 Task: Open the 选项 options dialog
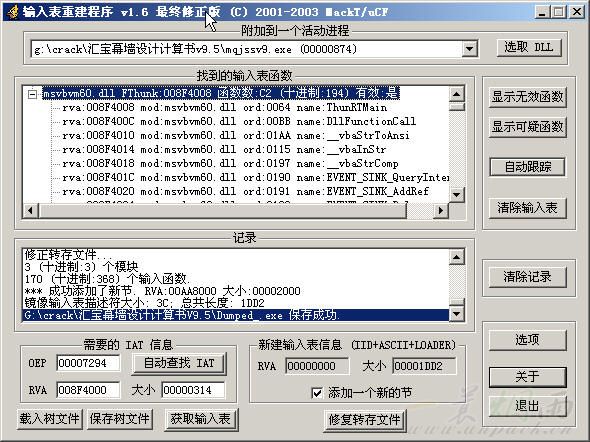point(528,340)
